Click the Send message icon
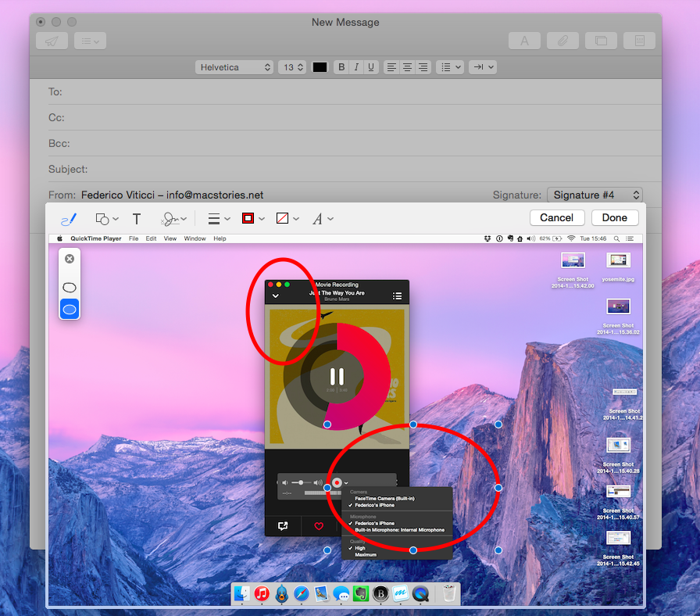This screenshot has width=700, height=616. click(52, 40)
